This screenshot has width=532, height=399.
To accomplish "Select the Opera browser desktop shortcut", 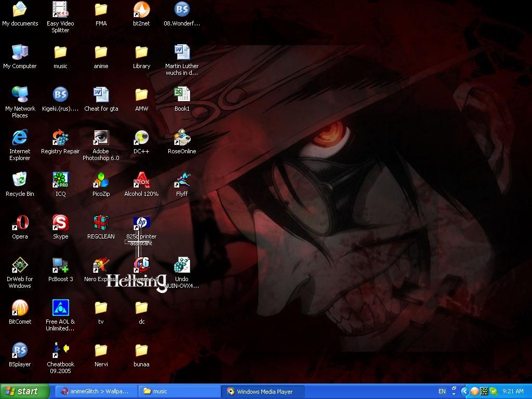I will 20,222.
